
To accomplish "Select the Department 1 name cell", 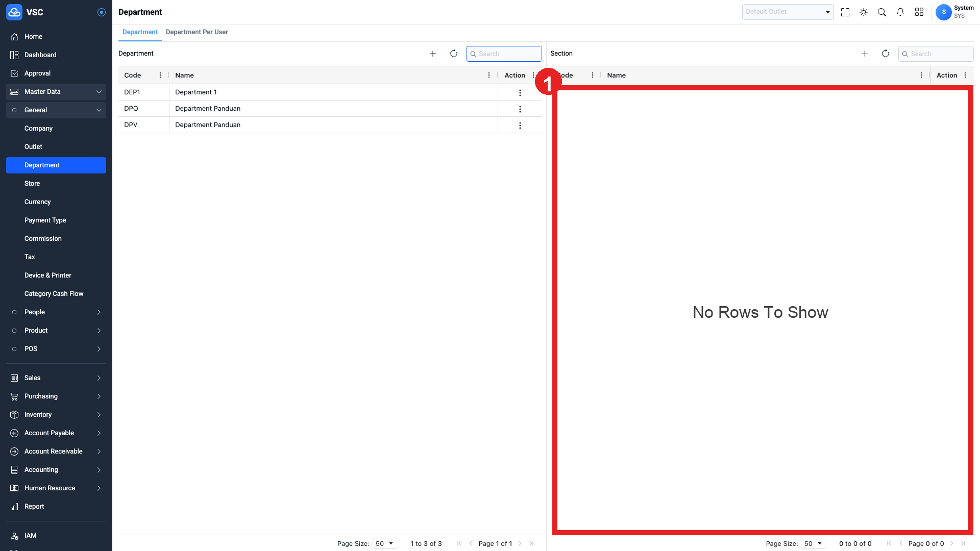I will pos(334,92).
